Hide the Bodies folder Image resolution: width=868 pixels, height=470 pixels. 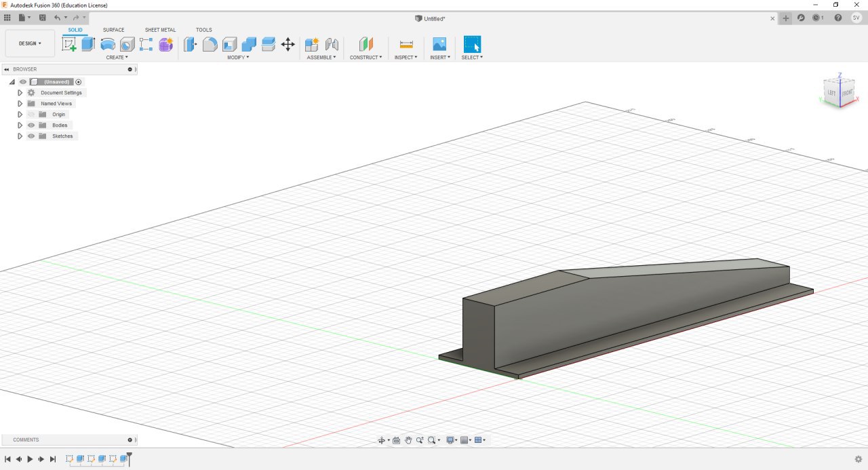point(31,125)
